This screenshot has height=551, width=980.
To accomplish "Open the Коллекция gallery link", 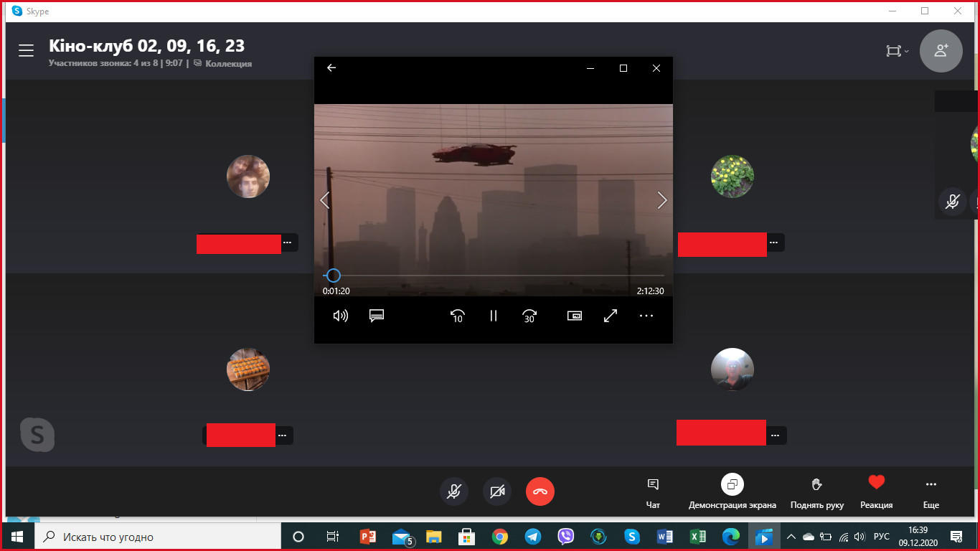I will coord(223,63).
